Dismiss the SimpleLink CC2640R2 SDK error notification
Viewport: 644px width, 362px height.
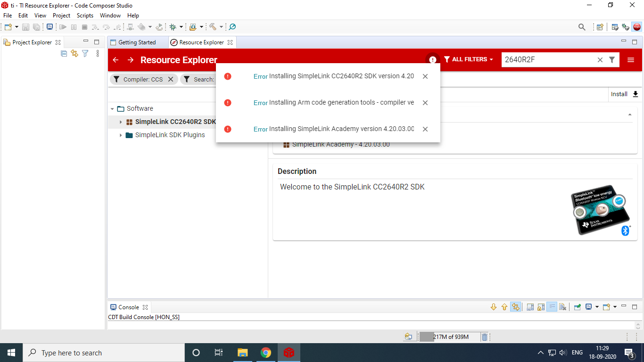point(425,76)
